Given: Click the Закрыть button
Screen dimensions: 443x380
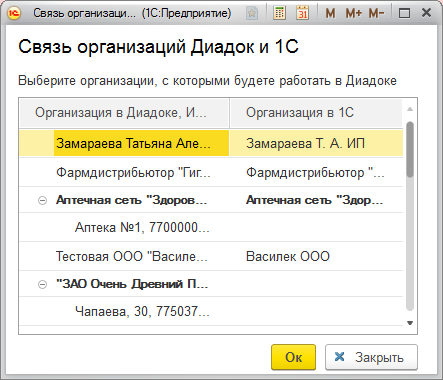Looking at the screenshot, I should coord(371,357).
